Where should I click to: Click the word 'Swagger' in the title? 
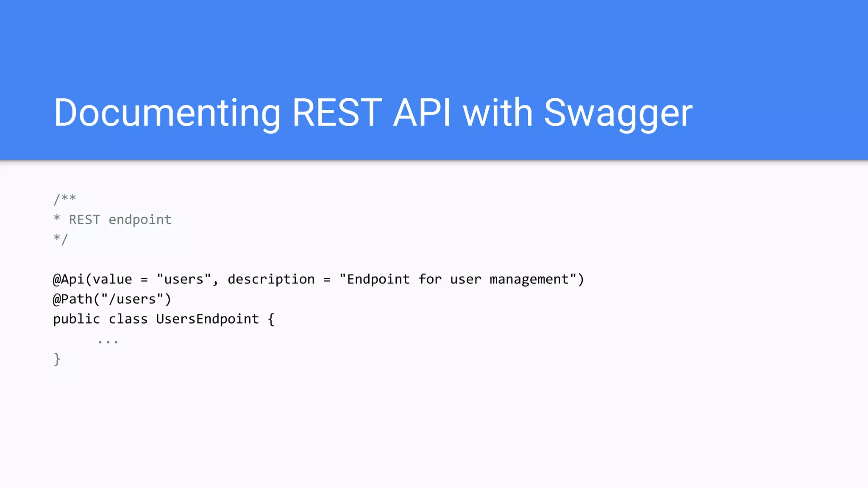tap(618, 113)
